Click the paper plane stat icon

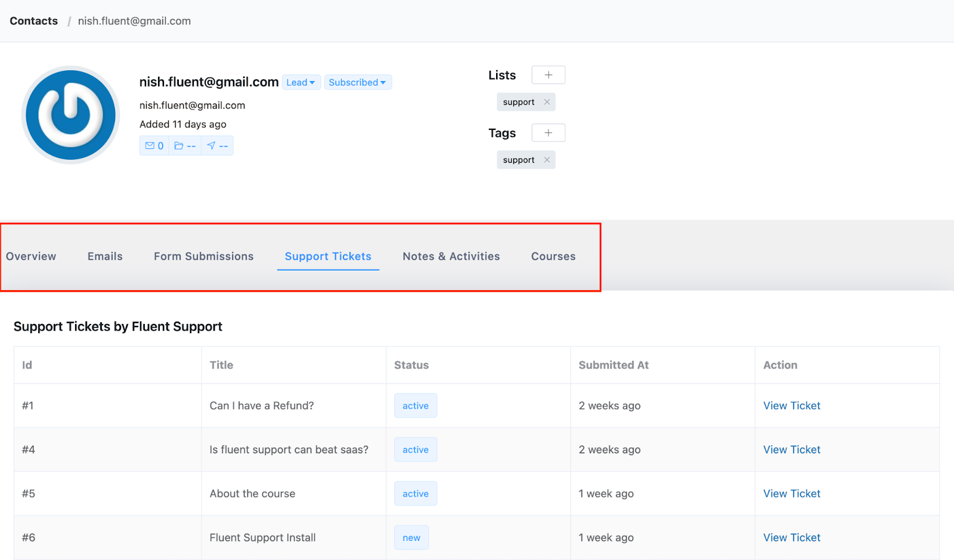(217, 146)
